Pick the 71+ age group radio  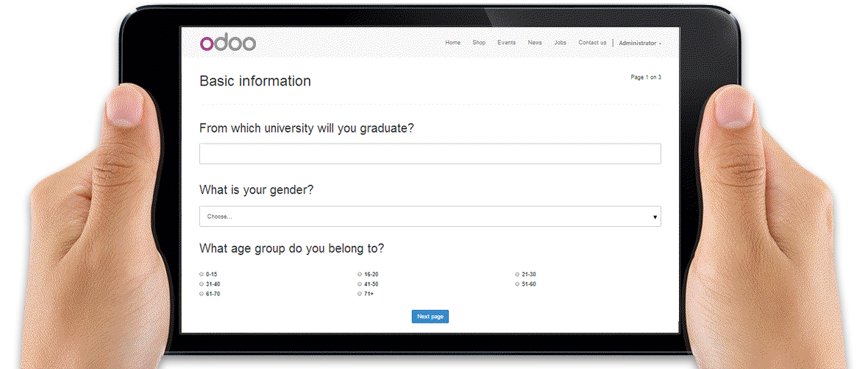(x=360, y=294)
